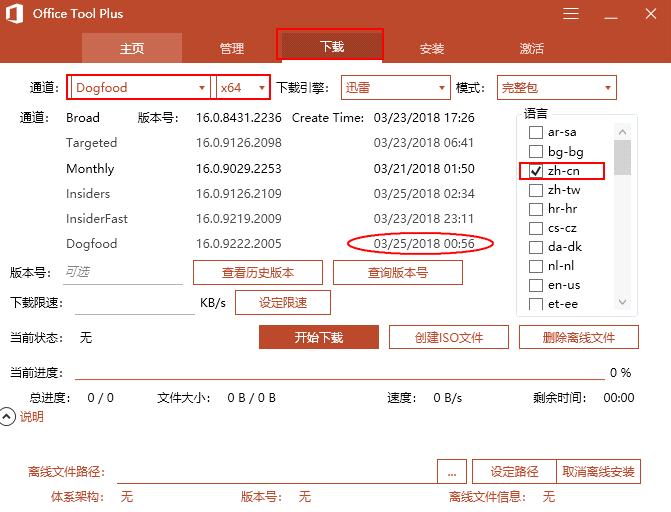Click create time 03/23/2018 17:26
Screen dimensions: 671x512
424,118
